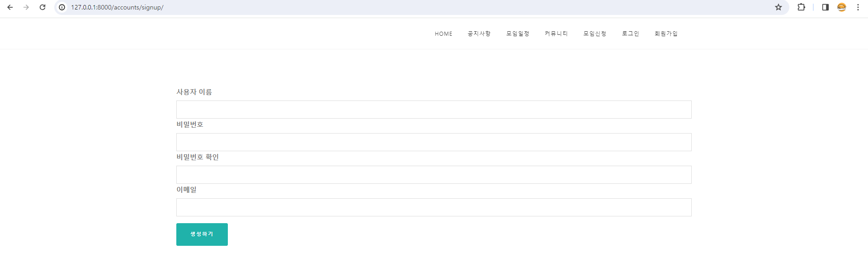This screenshot has height=263, width=868.
Task: Click the 사용자 이름 label
Action: [x=194, y=92]
